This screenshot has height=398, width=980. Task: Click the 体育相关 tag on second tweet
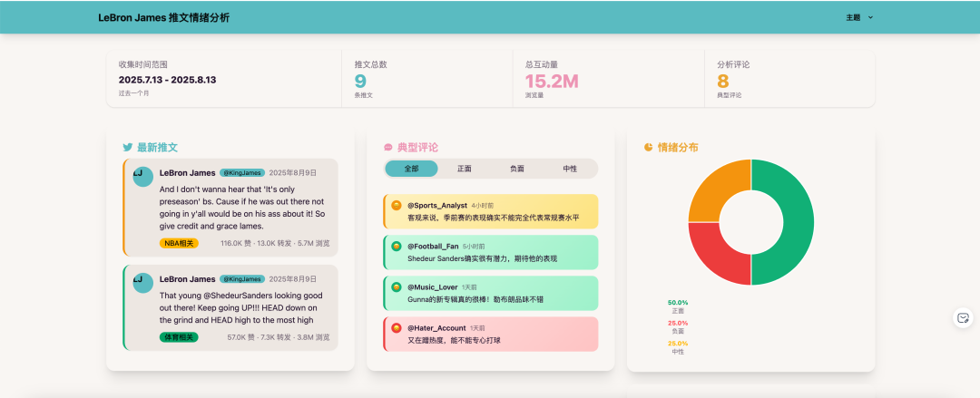coord(179,337)
